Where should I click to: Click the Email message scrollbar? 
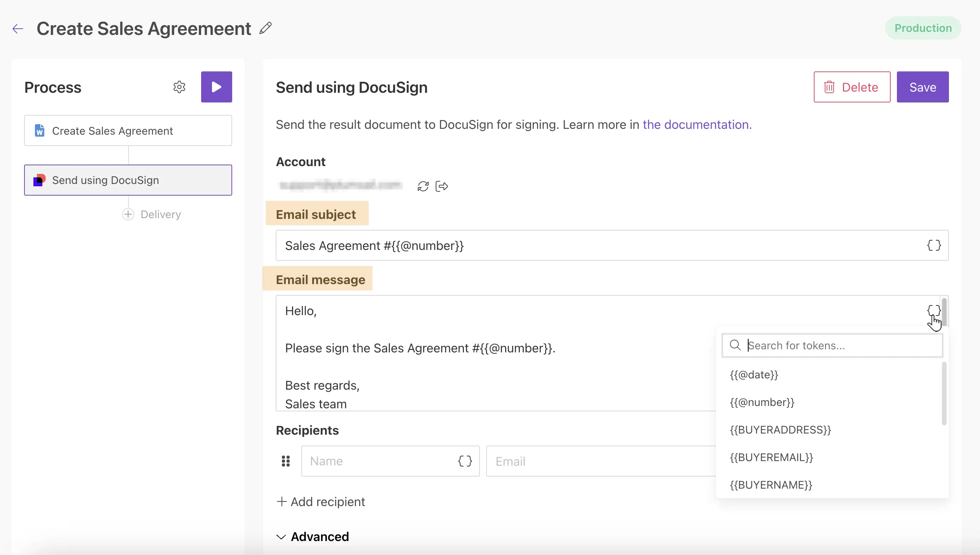coord(944,312)
